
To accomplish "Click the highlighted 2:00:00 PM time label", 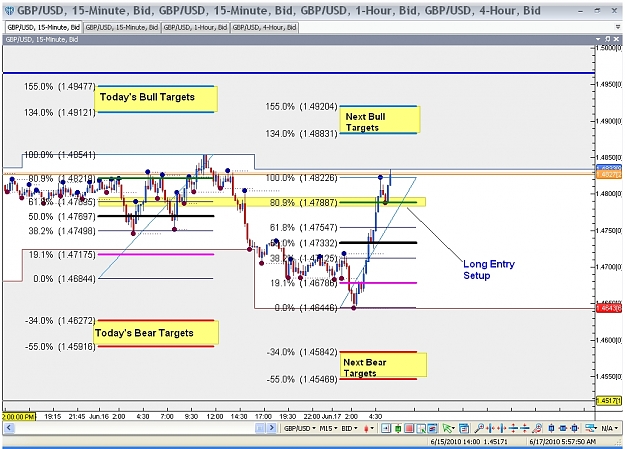I will pos(19,416).
